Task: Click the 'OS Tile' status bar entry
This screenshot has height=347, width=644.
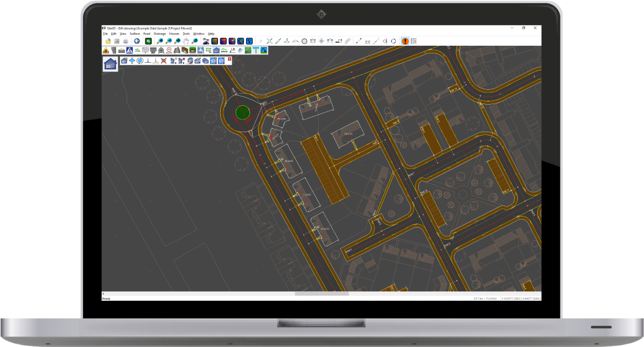Action: tap(485, 299)
